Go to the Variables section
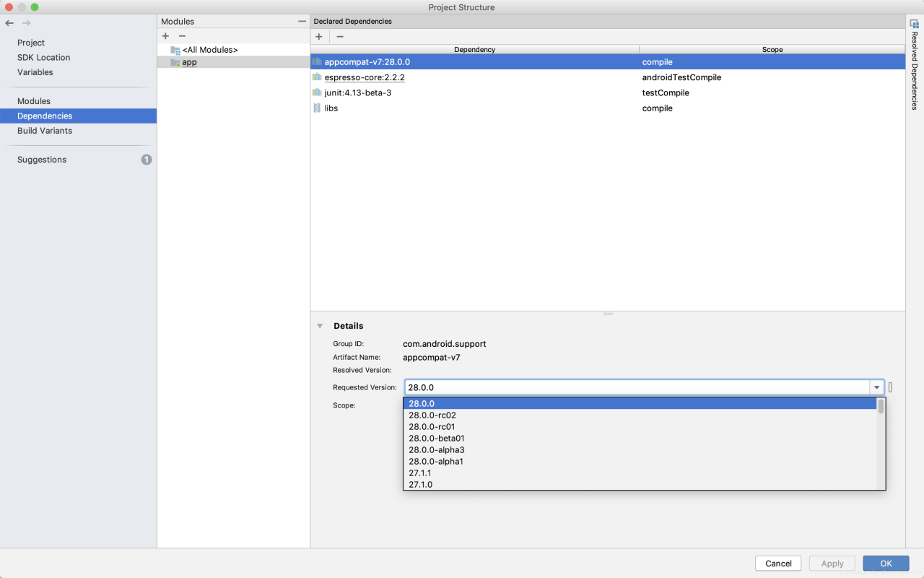Screen dimensions: 924x578 tap(35, 72)
